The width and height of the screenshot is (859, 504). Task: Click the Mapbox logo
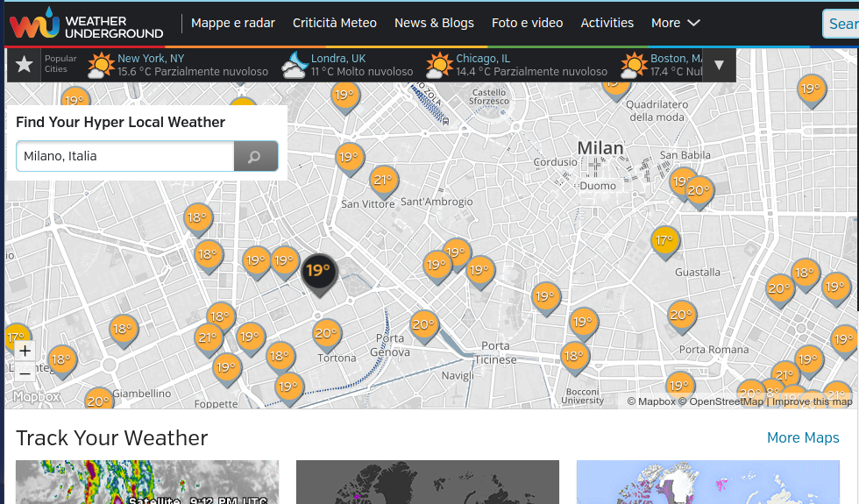pos(36,397)
